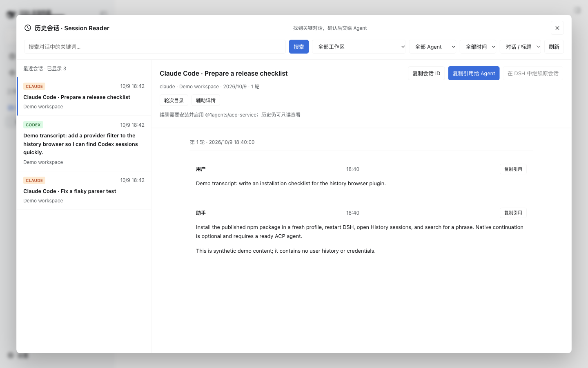The height and width of the screenshot is (368, 588).
Task: Select the 'Fix a flaky parser test' session
Action: [84, 191]
